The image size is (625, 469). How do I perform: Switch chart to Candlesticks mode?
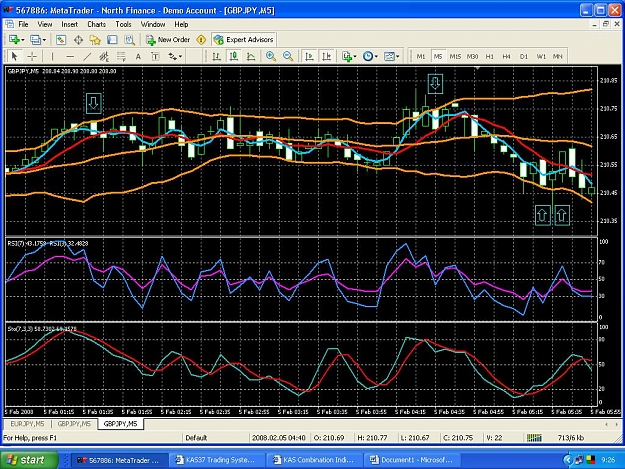(x=234, y=56)
